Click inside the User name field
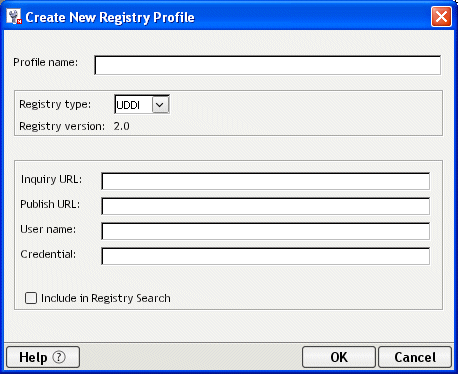Viewport: 458px width, 374px height. pos(266,231)
